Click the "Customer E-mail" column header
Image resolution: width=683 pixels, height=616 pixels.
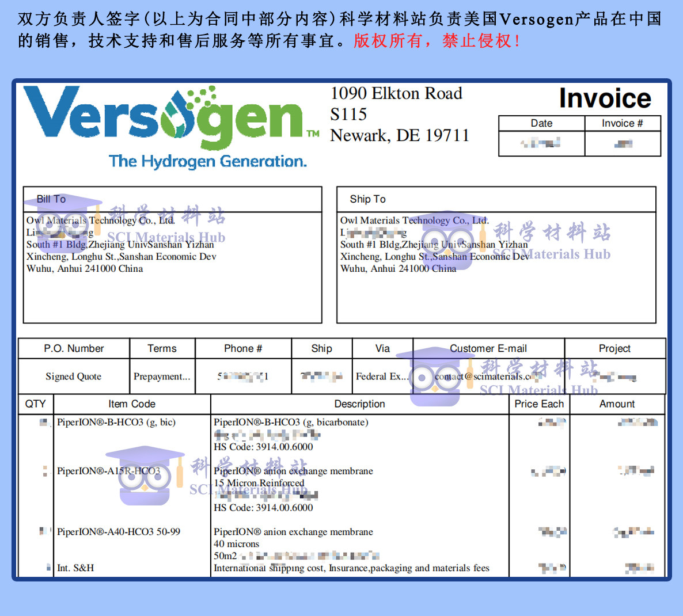[488, 349]
